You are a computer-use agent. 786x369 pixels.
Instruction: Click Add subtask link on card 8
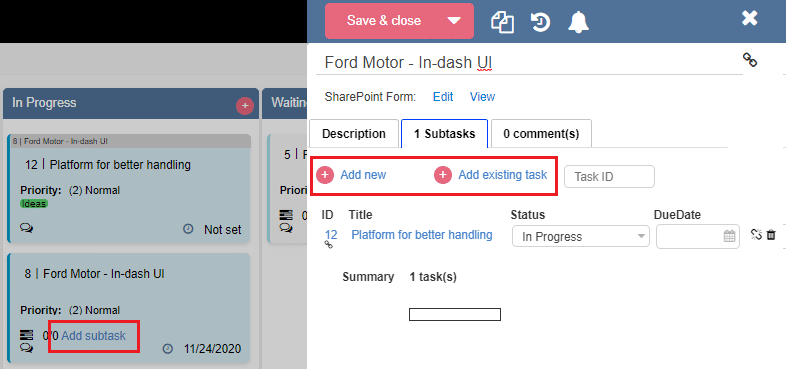[93, 335]
